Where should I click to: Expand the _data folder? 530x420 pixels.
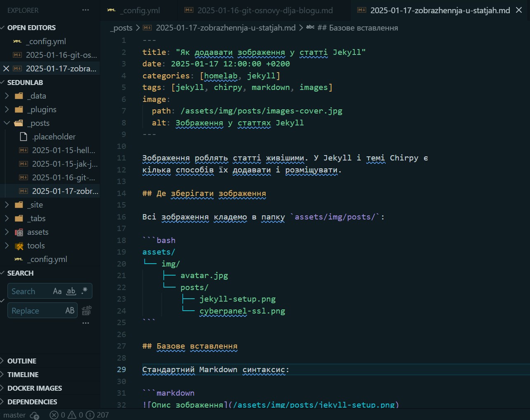click(x=7, y=96)
